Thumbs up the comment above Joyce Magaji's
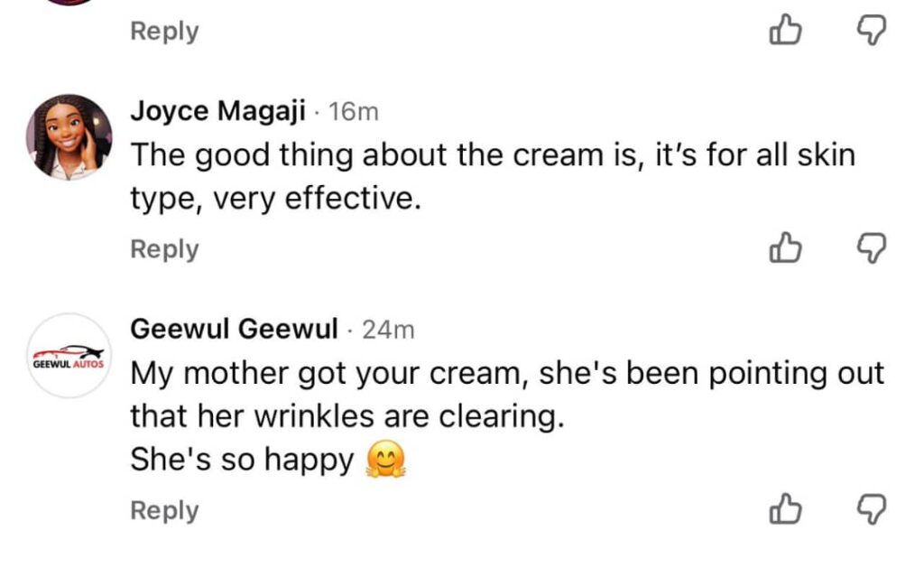Viewport: 924px width, 568px height. tap(786, 30)
